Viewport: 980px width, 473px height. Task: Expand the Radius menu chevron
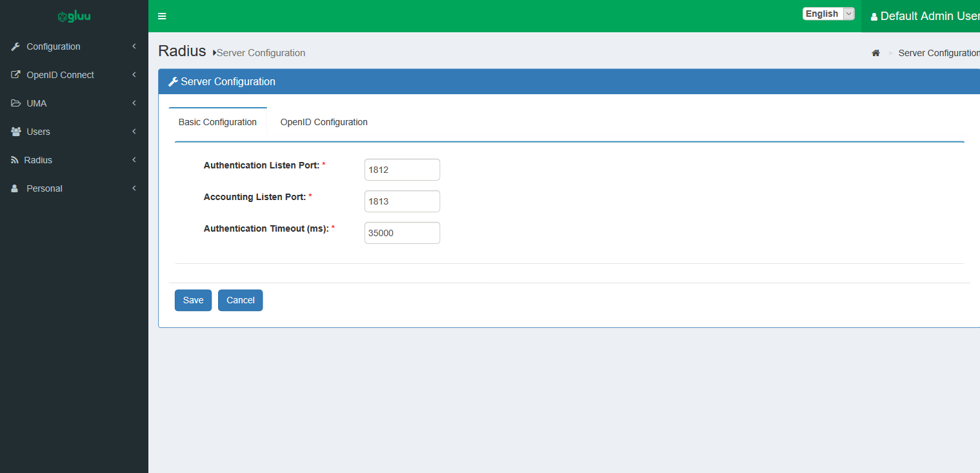pos(134,159)
